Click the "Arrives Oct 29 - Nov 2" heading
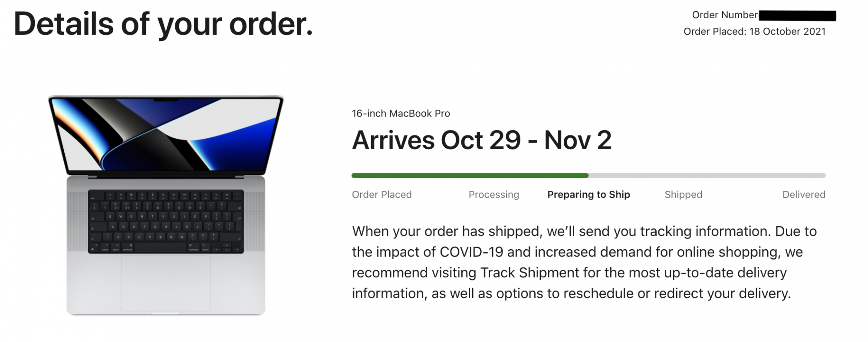868x342 pixels. click(481, 140)
